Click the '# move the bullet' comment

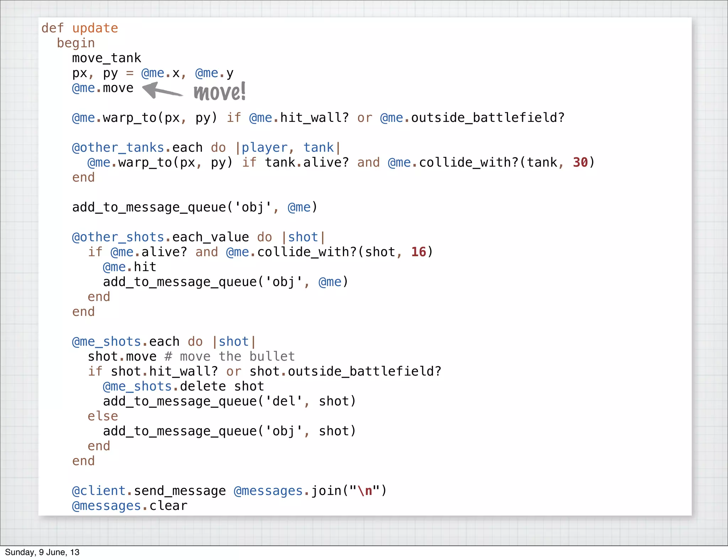pyautogui.click(x=230, y=356)
